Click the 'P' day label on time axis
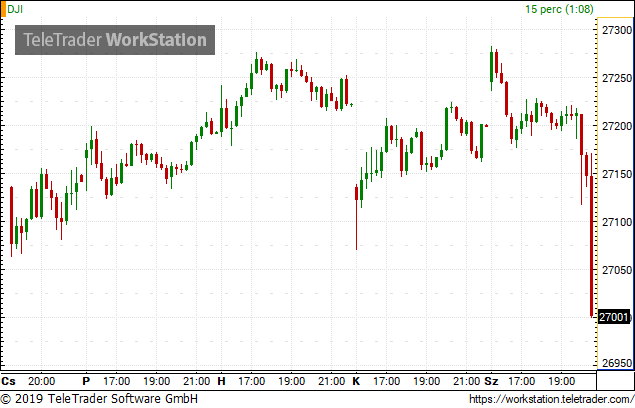Viewport: 635px width, 408px height. [86, 381]
